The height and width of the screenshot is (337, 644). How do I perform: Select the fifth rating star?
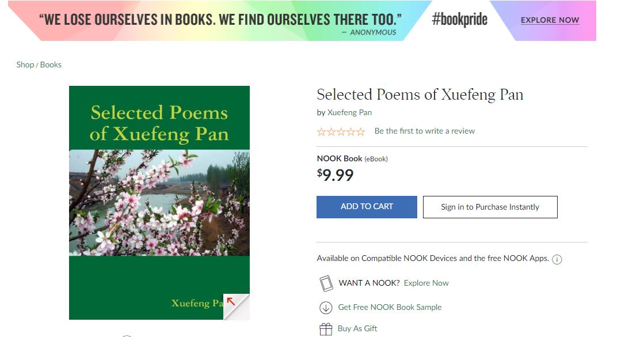[361, 132]
